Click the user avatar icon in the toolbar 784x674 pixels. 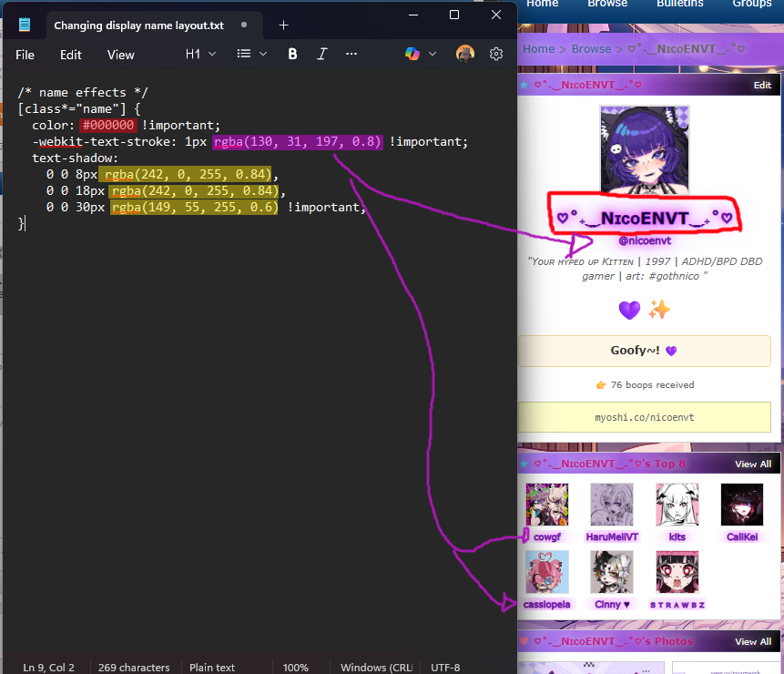[x=464, y=54]
